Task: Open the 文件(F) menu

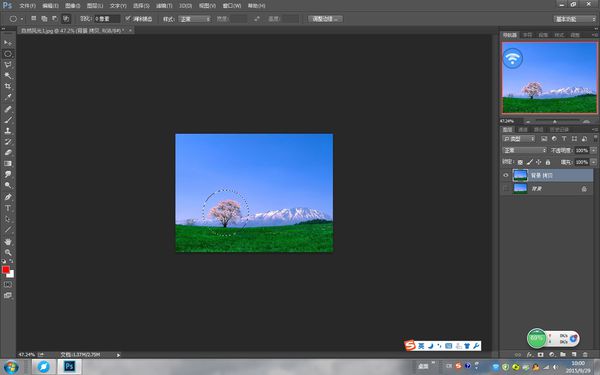Action: click(27, 6)
